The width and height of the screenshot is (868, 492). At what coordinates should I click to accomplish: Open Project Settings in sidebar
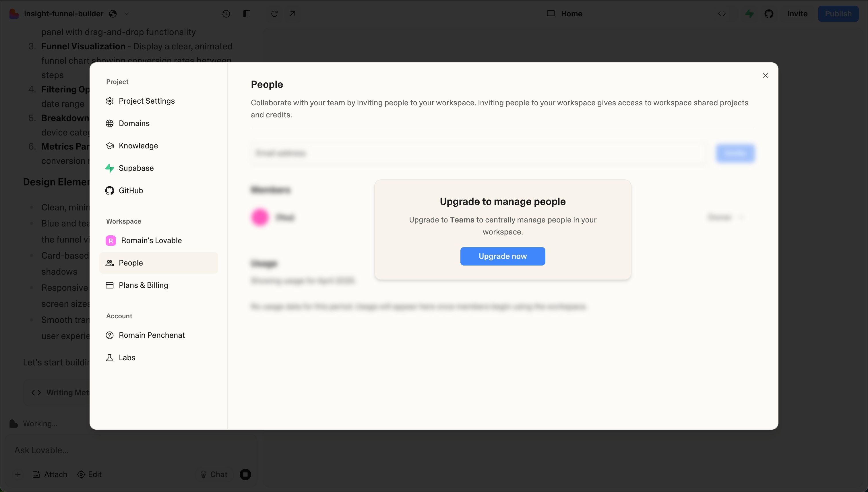coord(158,101)
